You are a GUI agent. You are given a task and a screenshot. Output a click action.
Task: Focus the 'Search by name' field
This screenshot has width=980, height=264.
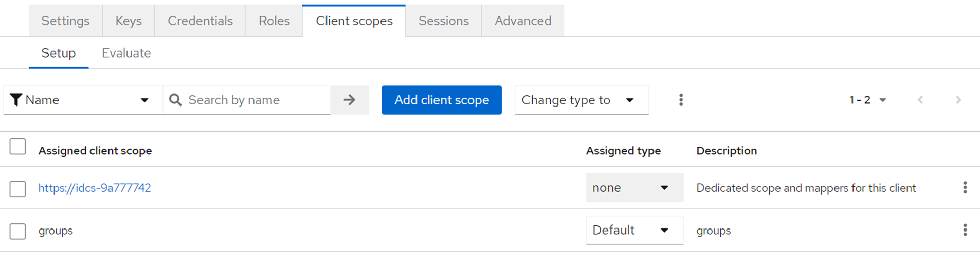point(256,100)
